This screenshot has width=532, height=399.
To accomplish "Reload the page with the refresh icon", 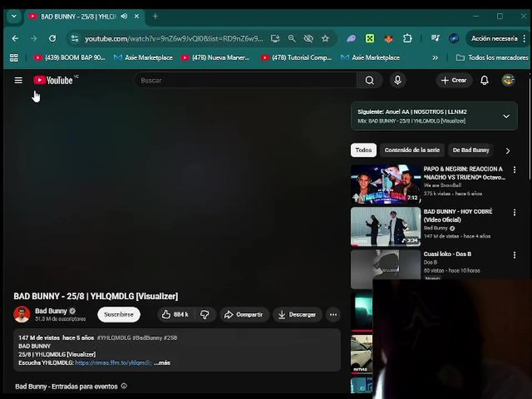I will (52, 38).
